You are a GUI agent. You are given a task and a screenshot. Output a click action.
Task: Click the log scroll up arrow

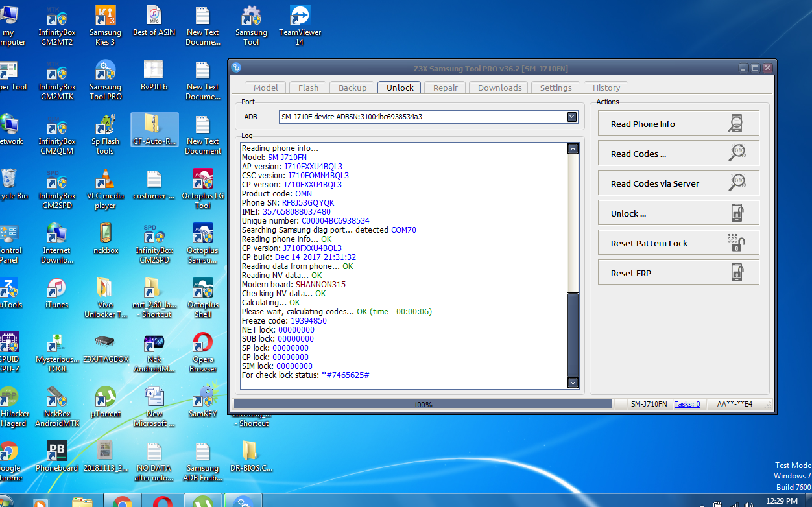[x=573, y=148]
